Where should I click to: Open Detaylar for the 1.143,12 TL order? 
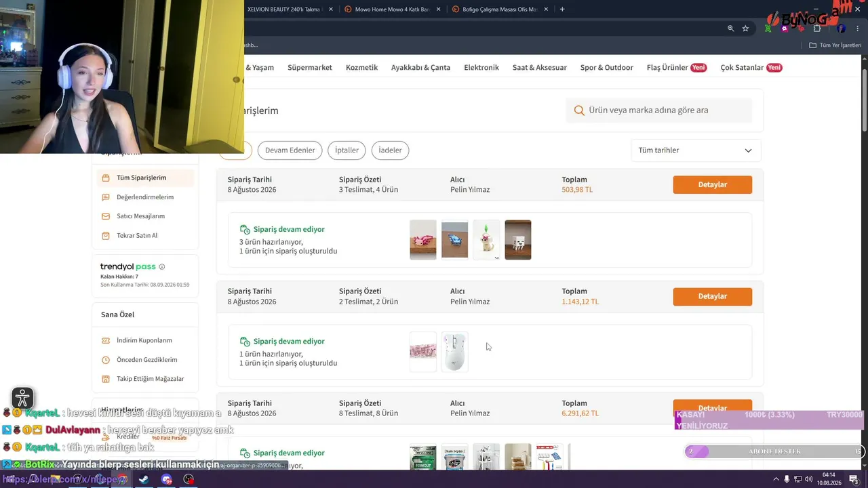click(713, 296)
